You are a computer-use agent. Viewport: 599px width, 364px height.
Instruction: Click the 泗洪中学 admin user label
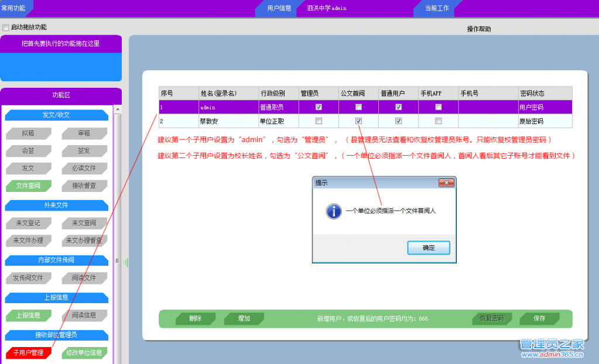pos(326,8)
